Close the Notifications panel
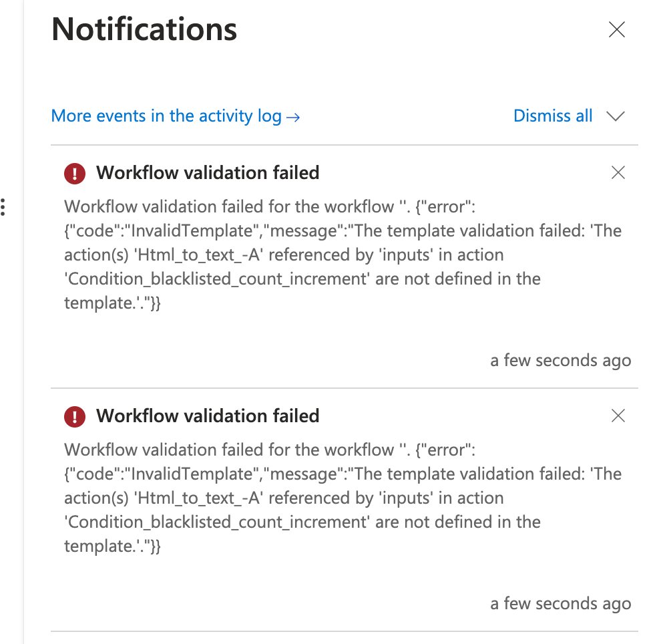The width and height of the screenshot is (665, 644). click(617, 29)
